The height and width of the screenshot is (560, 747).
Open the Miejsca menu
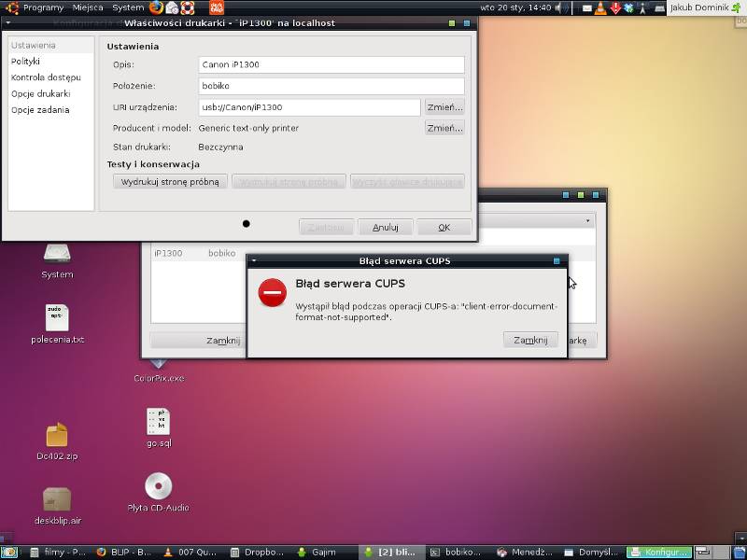click(88, 7)
